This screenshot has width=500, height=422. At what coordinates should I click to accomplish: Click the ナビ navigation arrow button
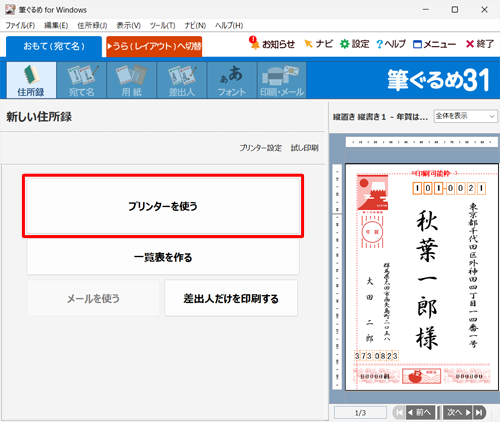pyautogui.click(x=318, y=44)
